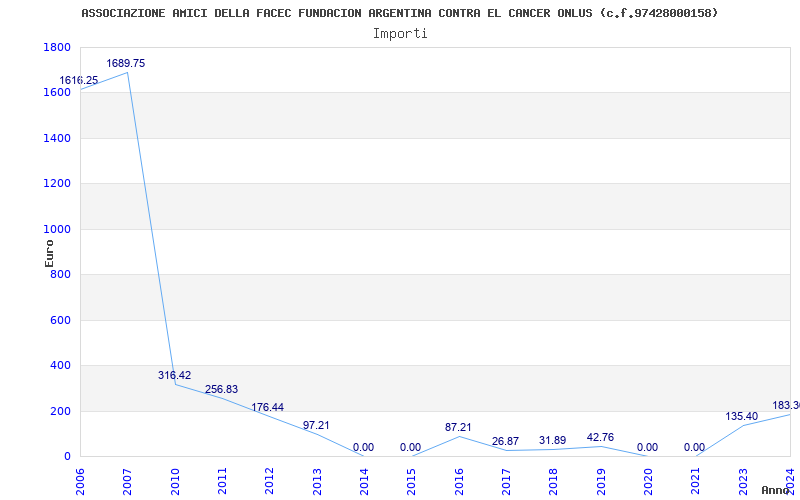The image size is (800, 500).
Task: Click the 31.89 value label
Action: pos(552,441)
